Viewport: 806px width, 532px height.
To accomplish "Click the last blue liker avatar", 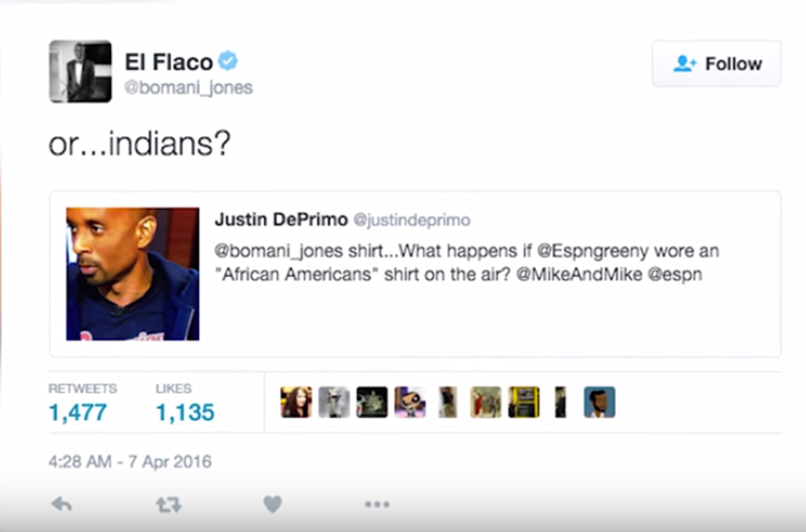I will (600, 402).
